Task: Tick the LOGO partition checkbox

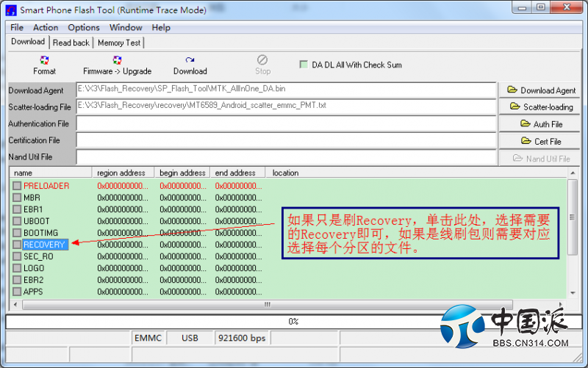Action: (17, 268)
